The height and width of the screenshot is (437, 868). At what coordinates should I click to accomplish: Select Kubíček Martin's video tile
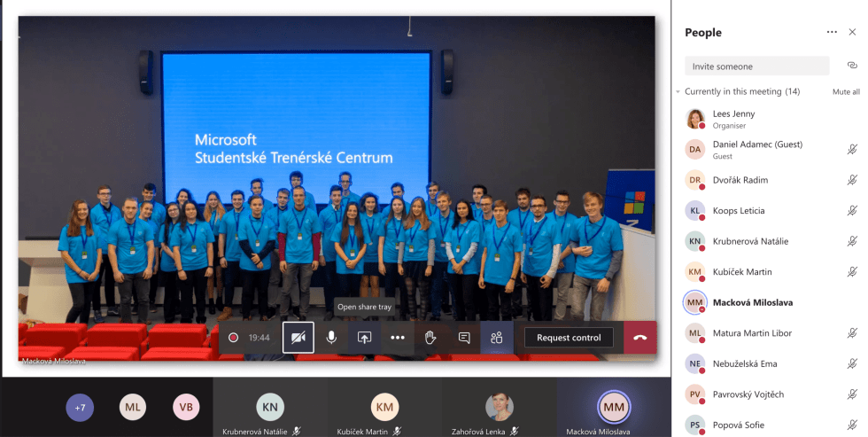pyautogui.click(x=384, y=408)
